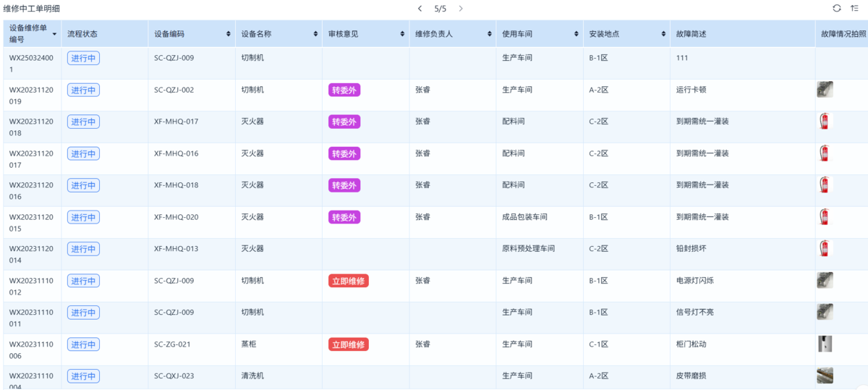Click 张睿 in SC-QZJ-002 row

422,90
